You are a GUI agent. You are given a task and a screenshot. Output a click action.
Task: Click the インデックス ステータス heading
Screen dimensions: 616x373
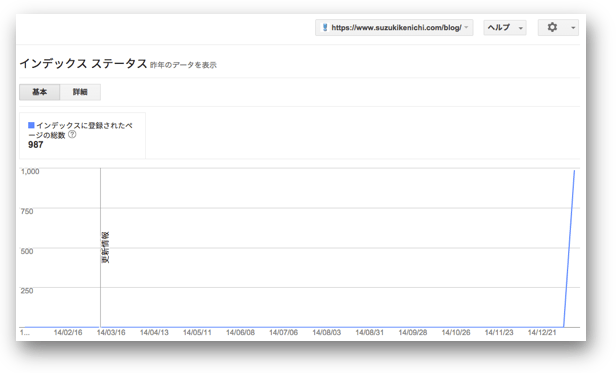(x=83, y=63)
